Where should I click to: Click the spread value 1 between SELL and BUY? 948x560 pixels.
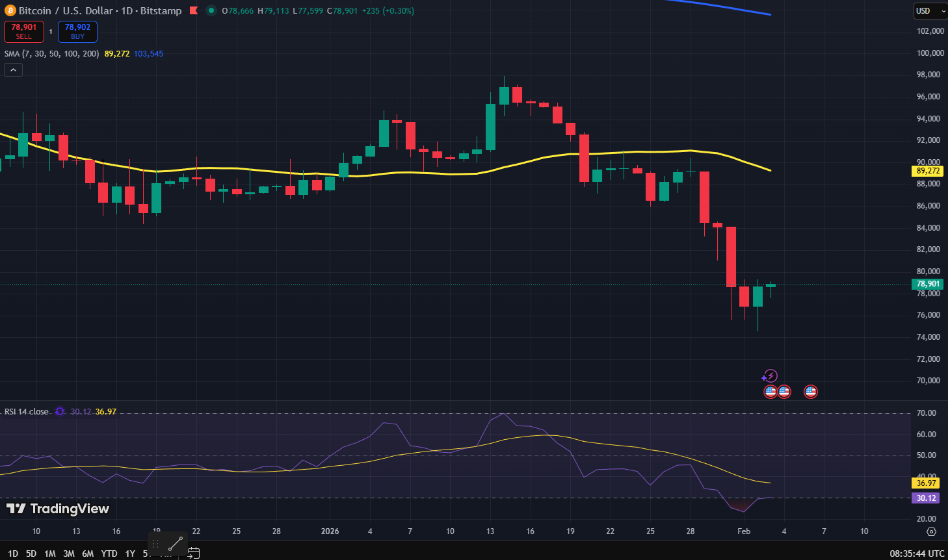51,31
